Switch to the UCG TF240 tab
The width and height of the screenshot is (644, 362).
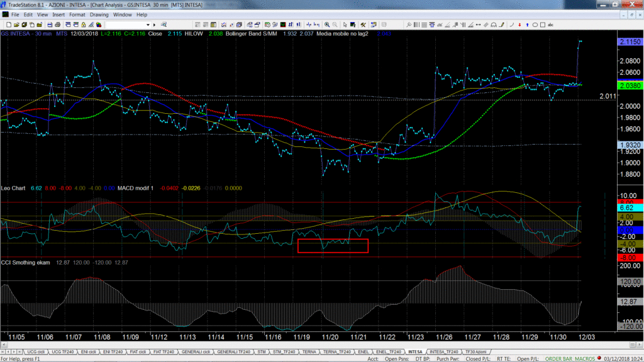[x=62, y=352]
